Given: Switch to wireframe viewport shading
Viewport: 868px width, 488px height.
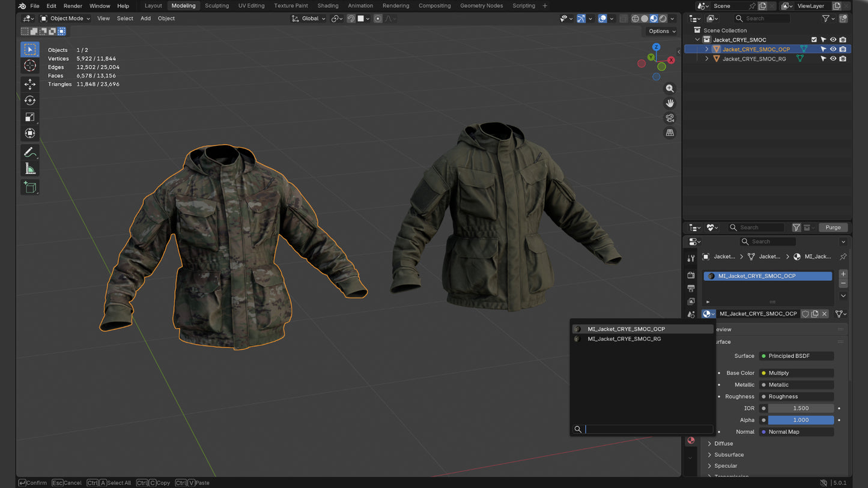Looking at the screenshot, I should 635,19.
